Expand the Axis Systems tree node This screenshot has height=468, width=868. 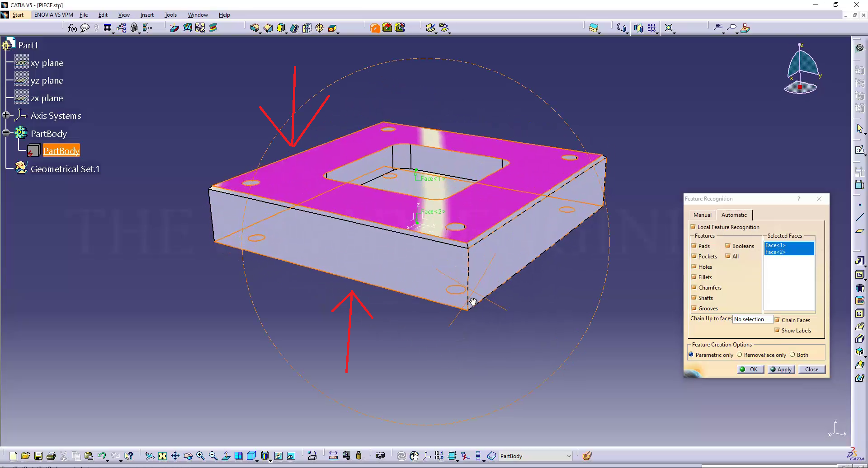point(6,115)
